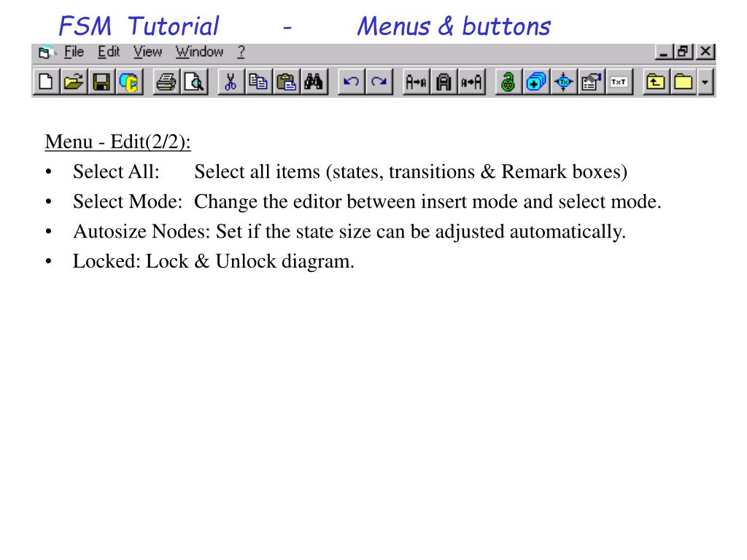
Task: Click the folder-up arrow icon
Action: pyautogui.click(x=656, y=82)
